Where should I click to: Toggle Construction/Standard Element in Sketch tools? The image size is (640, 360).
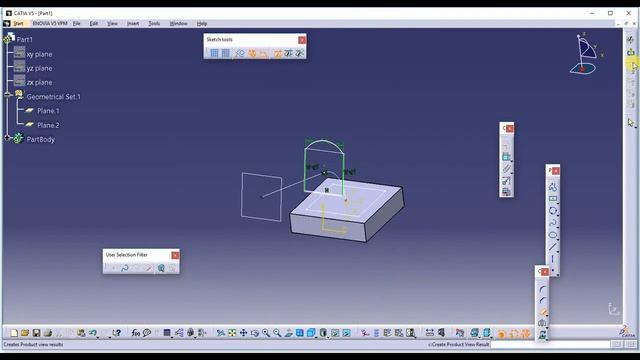[240, 53]
